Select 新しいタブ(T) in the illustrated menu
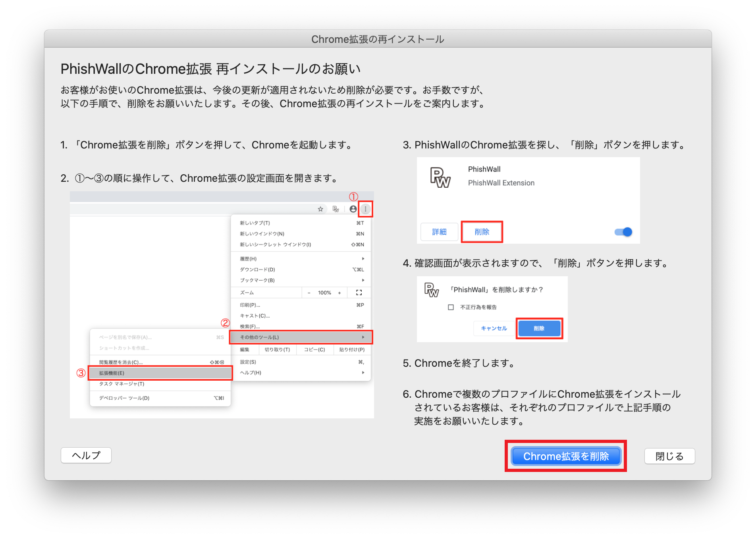756x539 pixels. click(301, 223)
